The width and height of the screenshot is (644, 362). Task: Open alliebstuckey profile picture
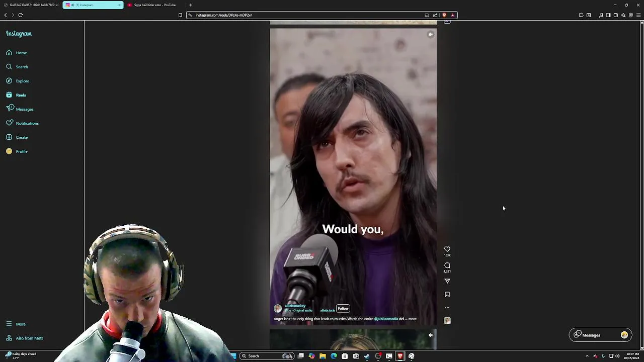coord(278,308)
